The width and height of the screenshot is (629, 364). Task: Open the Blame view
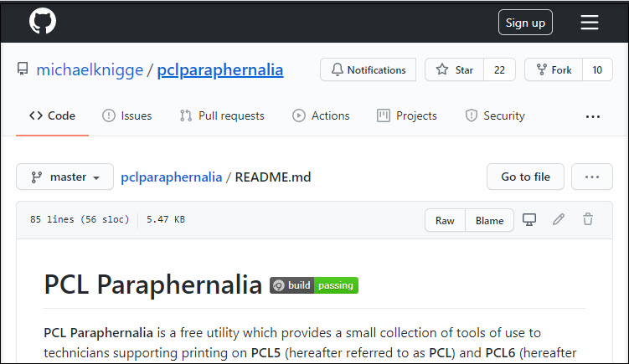[489, 220]
